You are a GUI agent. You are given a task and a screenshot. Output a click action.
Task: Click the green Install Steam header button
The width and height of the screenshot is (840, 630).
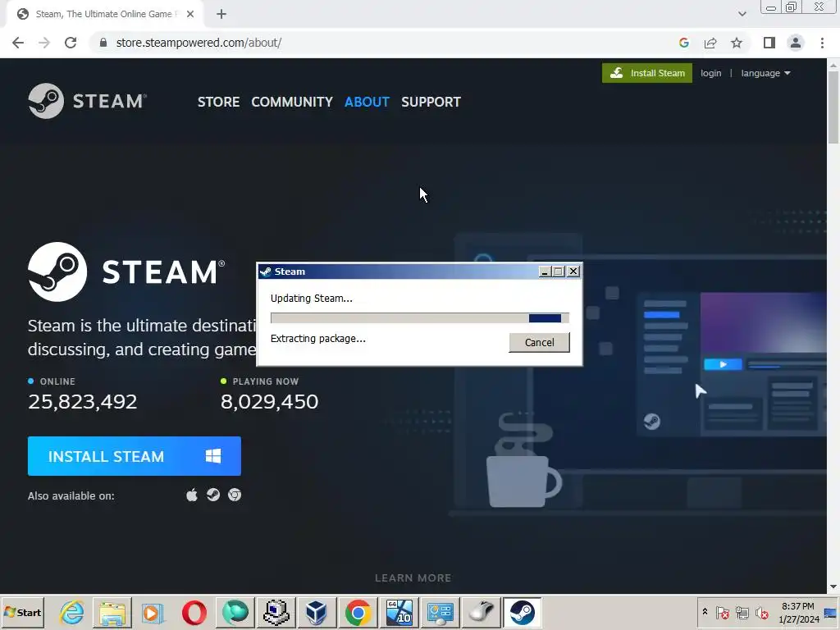click(647, 73)
